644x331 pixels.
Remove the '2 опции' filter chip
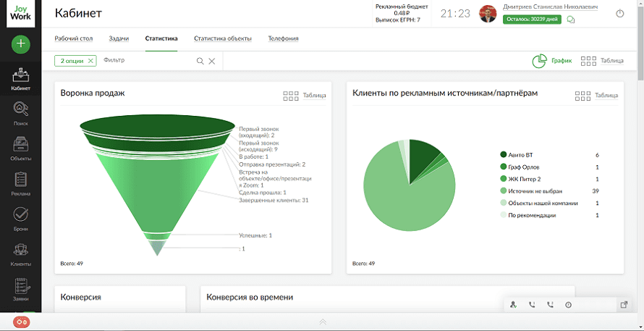[x=90, y=61]
